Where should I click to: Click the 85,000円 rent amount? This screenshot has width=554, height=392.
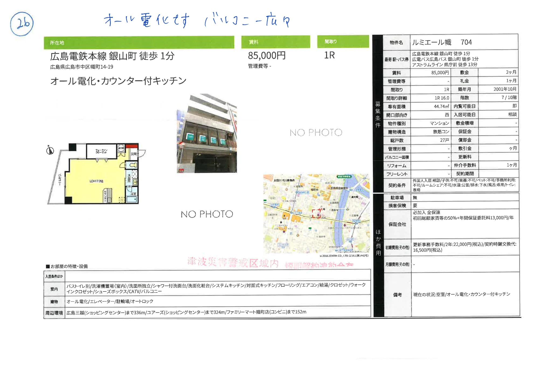click(x=266, y=56)
